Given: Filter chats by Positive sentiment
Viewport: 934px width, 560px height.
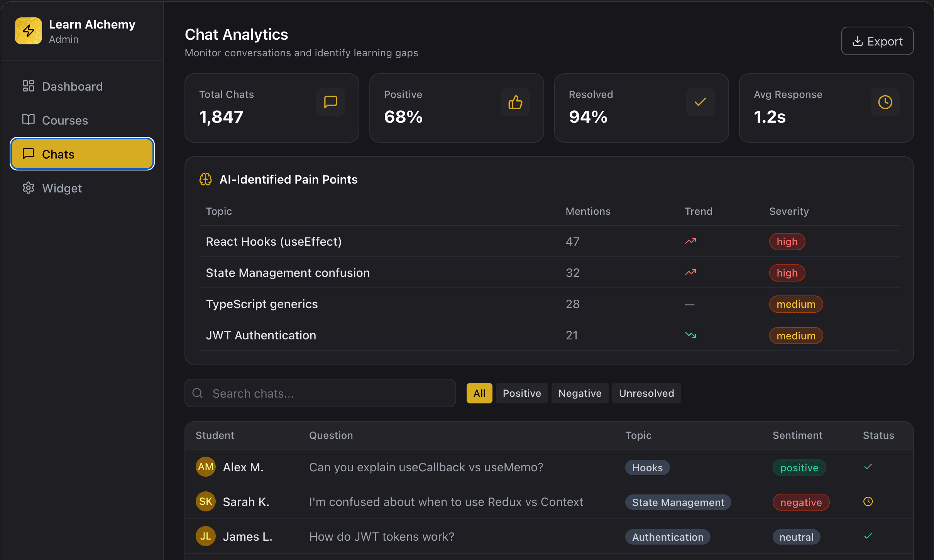Looking at the screenshot, I should (522, 393).
